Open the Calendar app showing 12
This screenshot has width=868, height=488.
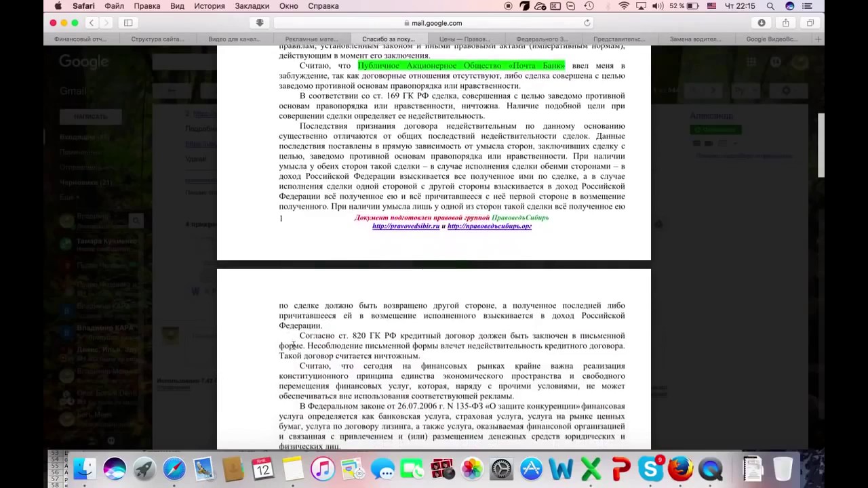[x=263, y=469]
